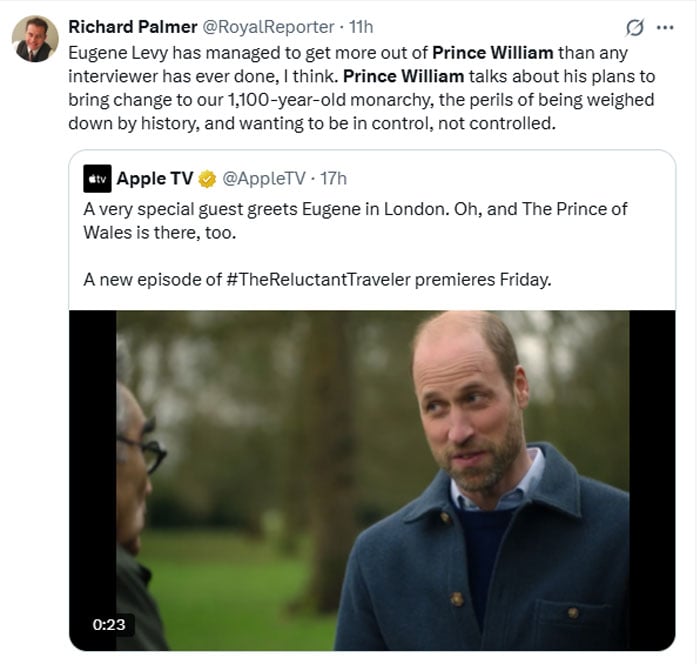Click Apple TV's gold verified badge
This screenshot has height=664, width=700.
tap(207, 179)
